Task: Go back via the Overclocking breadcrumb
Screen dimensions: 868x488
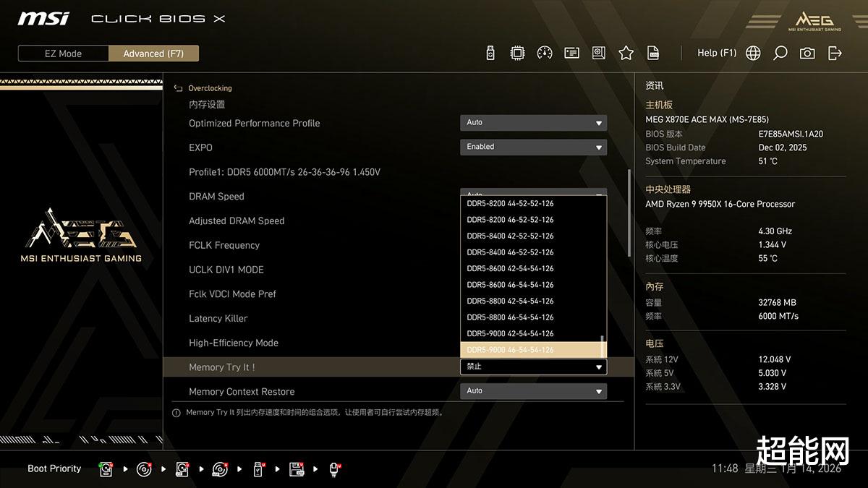Action: 210,88
